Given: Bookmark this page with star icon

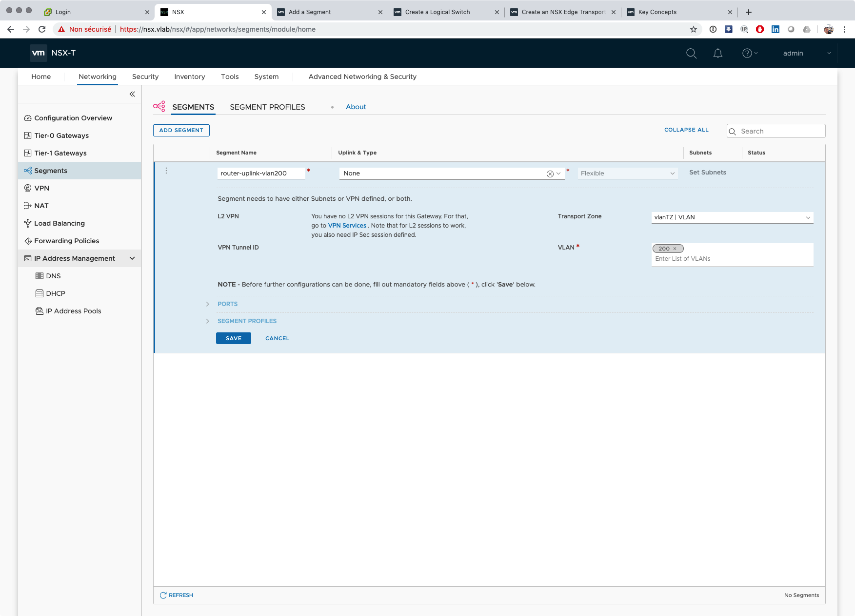Looking at the screenshot, I should pos(693,29).
